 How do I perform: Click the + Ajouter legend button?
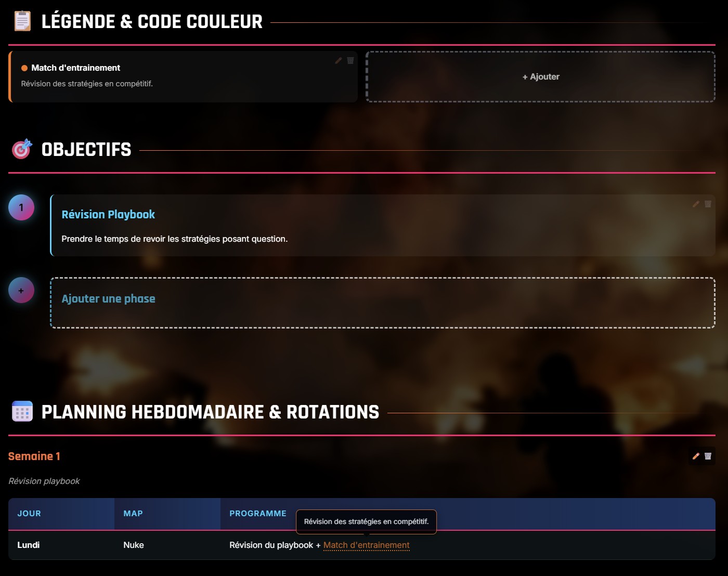click(x=541, y=76)
